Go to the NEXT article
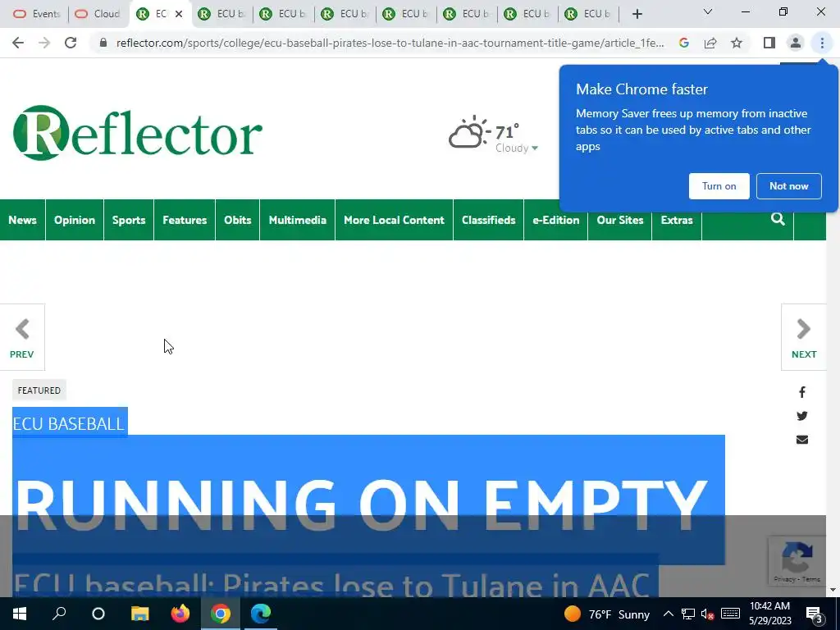840x630 pixels. [x=804, y=337]
